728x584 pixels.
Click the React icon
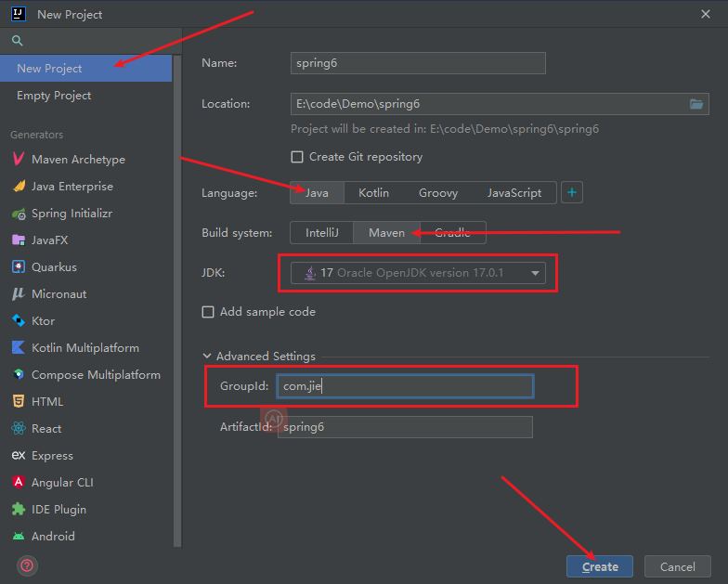pos(19,429)
